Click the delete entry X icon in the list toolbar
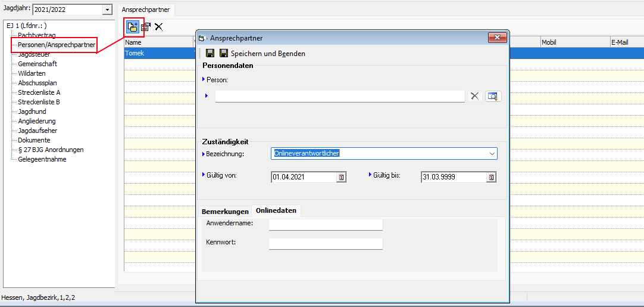The width and height of the screenshot is (644, 307). tap(159, 26)
